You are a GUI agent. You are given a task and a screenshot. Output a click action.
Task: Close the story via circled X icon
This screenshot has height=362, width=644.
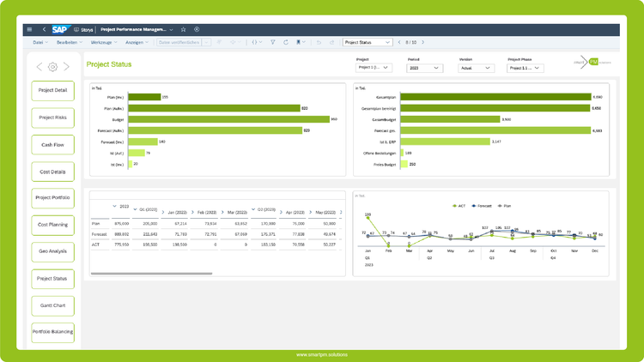(x=197, y=29)
